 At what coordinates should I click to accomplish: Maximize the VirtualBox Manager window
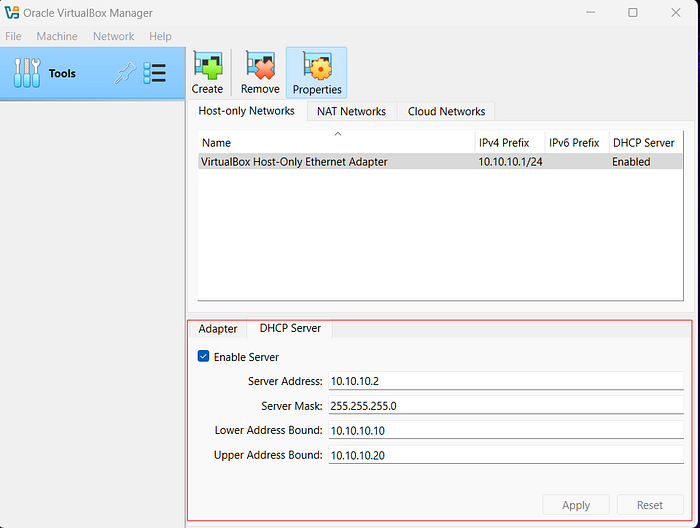[633, 12]
